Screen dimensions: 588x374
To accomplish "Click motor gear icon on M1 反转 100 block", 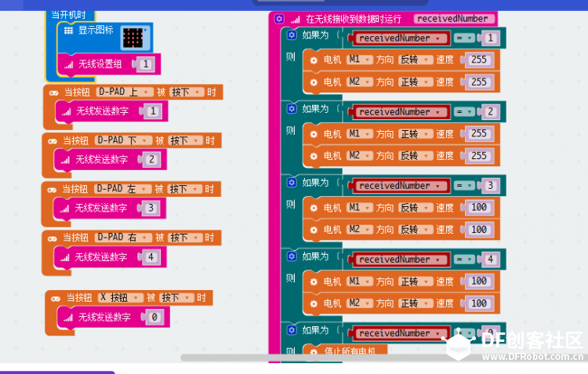I will [x=314, y=209].
